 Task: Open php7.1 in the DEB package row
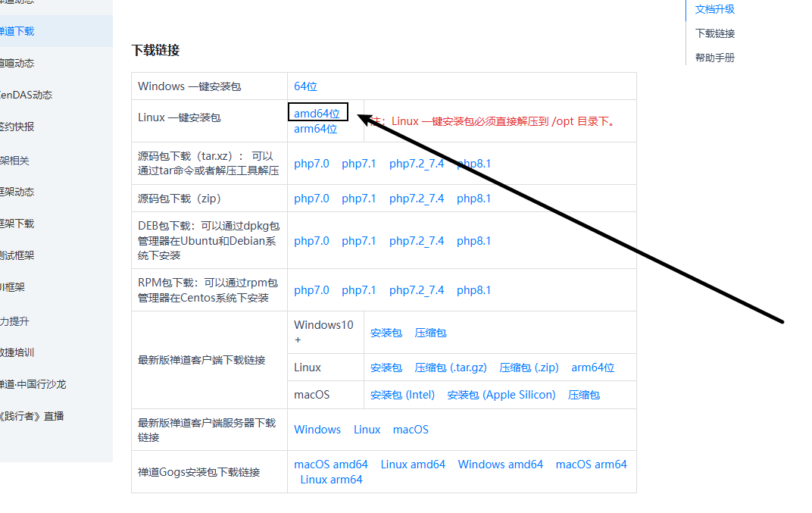click(x=358, y=241)
